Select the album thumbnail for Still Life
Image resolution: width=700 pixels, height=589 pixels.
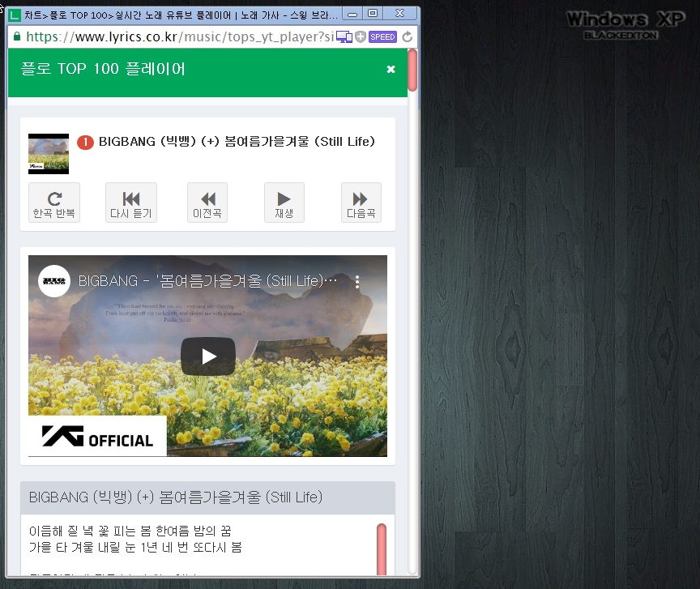coord(49,154)
